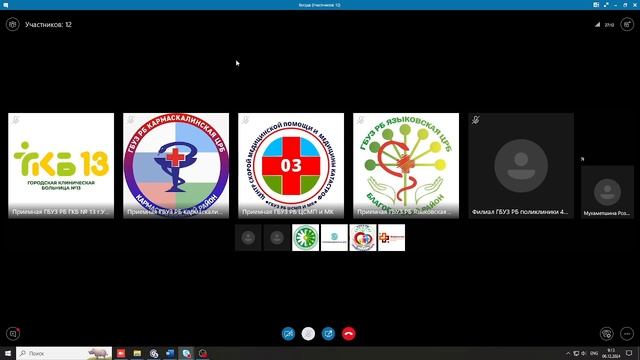
Task: Click the Участников: 12 label
Action: (x=48, y=24)
